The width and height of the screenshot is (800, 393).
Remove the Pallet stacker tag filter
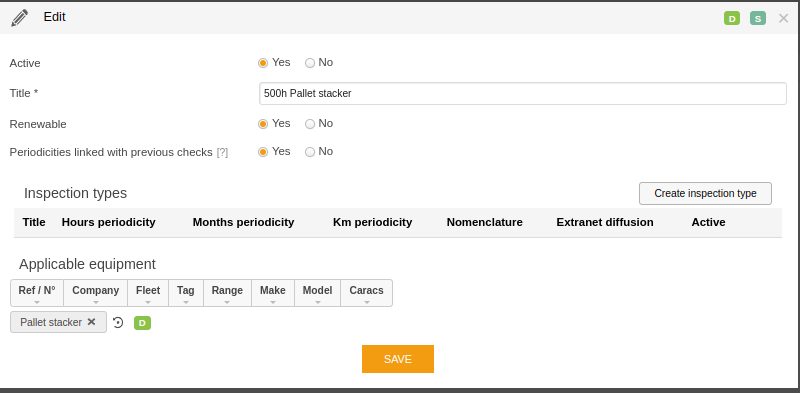tap(91, 322)
